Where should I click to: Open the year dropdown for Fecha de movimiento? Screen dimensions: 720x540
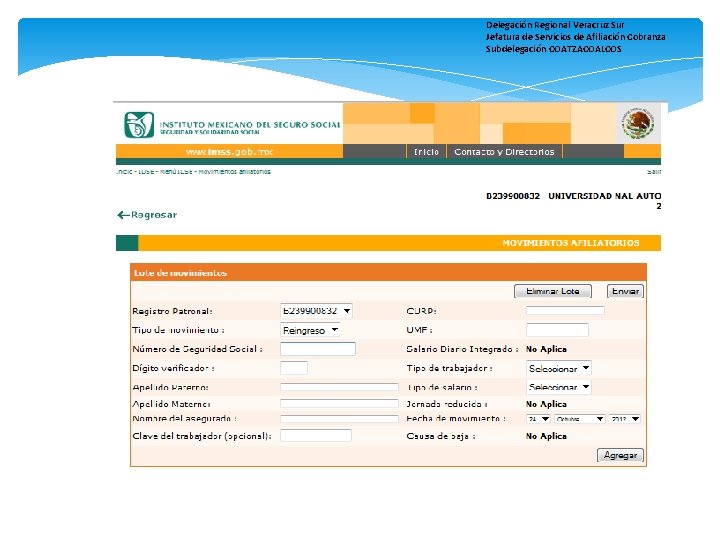(x=624, y=419)
